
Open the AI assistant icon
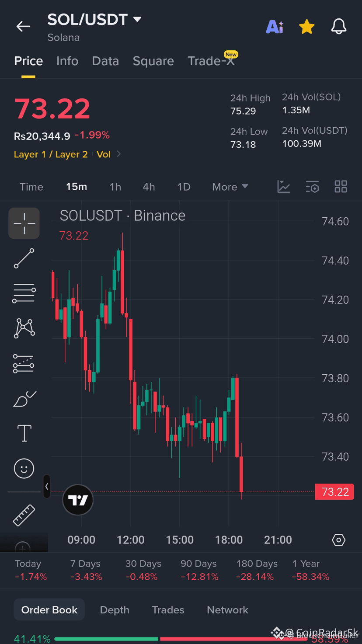coord(275,27)
